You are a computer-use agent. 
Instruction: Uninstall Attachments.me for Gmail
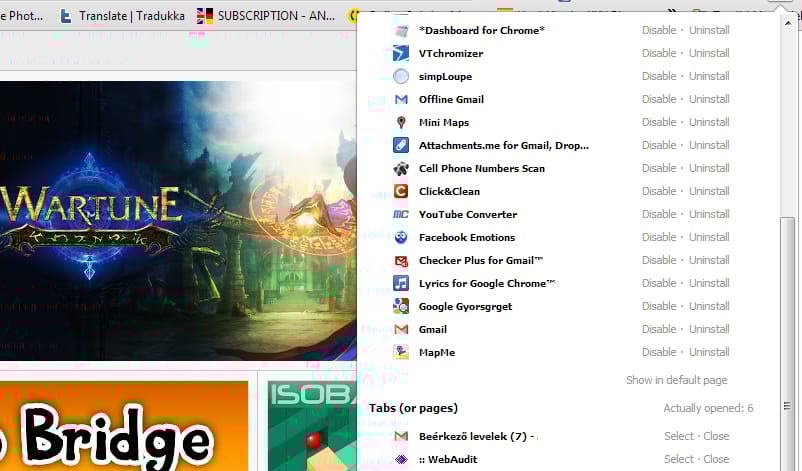(x=709, y=145)
